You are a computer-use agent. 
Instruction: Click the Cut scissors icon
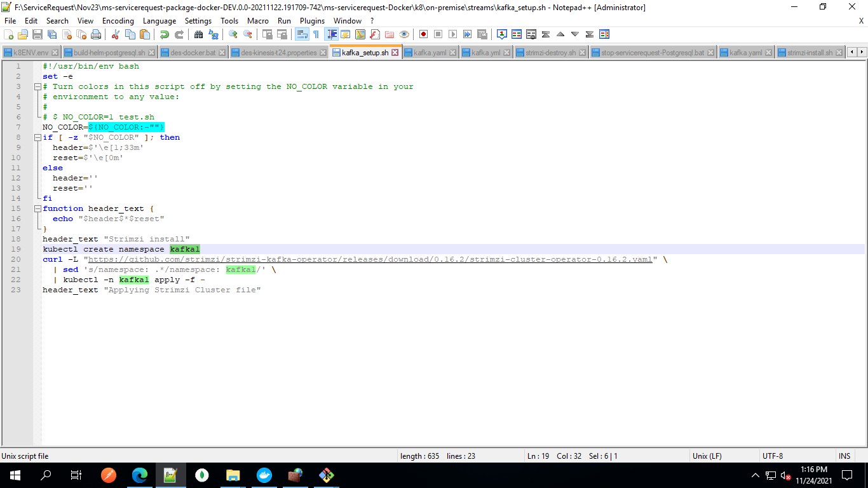coord(115,34)
